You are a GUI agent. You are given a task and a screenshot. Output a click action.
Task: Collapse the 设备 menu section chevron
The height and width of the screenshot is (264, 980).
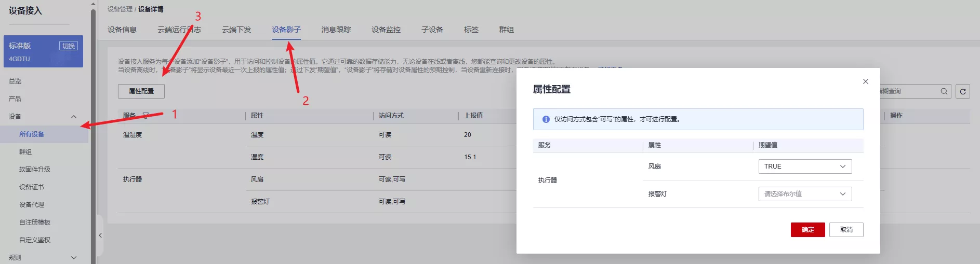[x=74, y=117]
